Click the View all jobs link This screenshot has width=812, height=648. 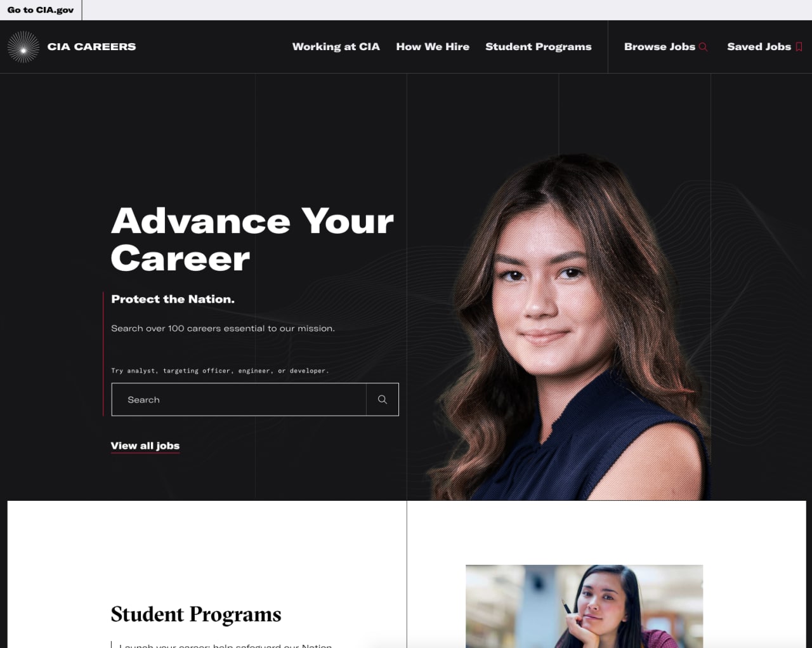pos(145,446)
